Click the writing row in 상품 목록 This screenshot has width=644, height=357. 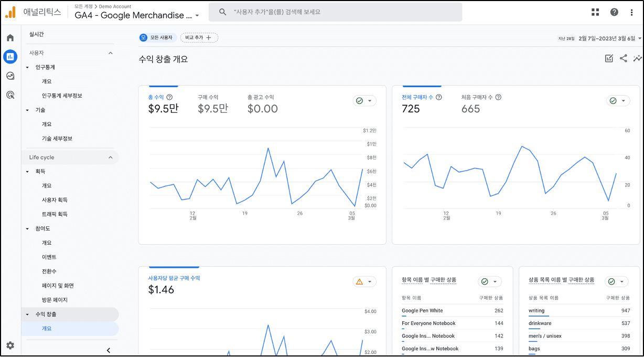579,311
